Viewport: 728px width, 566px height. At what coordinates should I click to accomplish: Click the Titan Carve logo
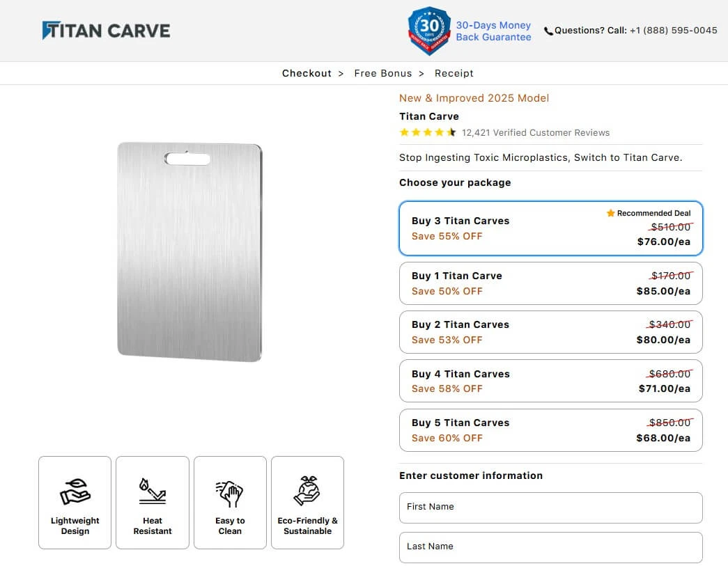106,31
